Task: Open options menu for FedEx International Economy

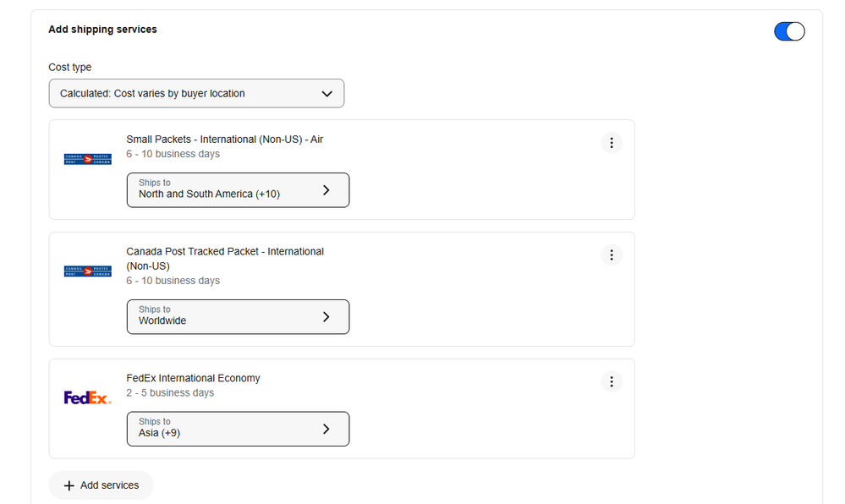Action: tap(612, 381)
